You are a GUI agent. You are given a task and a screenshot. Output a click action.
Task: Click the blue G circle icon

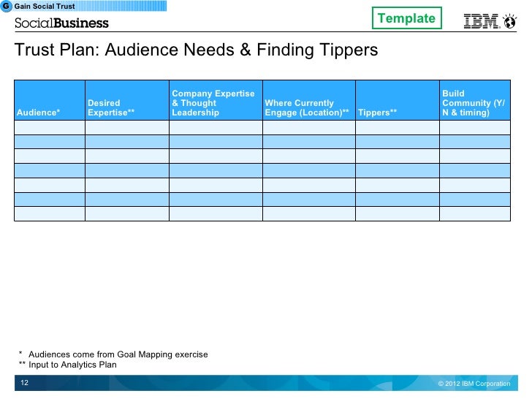pyautogui.click(x=6, y=6)
